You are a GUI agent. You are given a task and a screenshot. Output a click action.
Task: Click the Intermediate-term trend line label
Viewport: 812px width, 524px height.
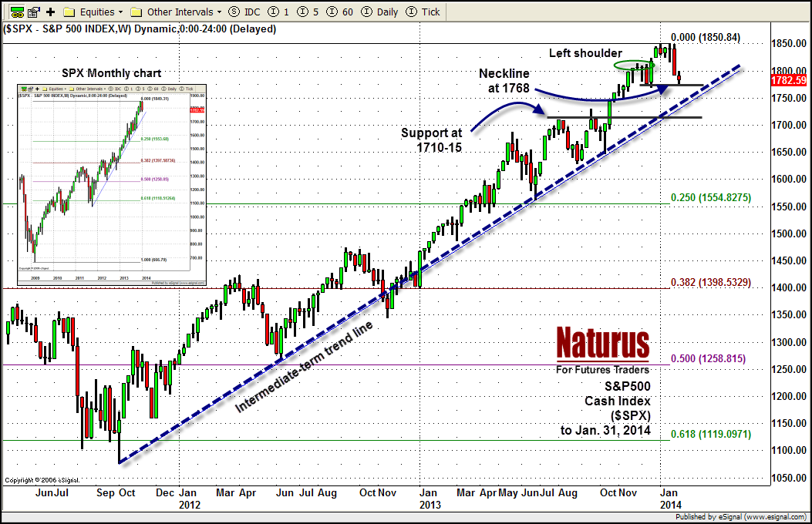[x=303, y=364]
